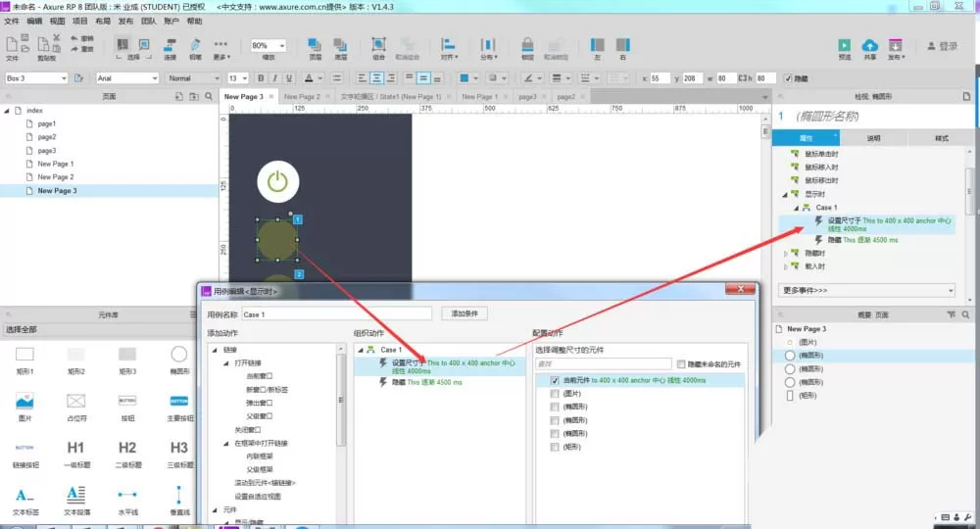Toggle Italic text formatting

click(274, 78)
